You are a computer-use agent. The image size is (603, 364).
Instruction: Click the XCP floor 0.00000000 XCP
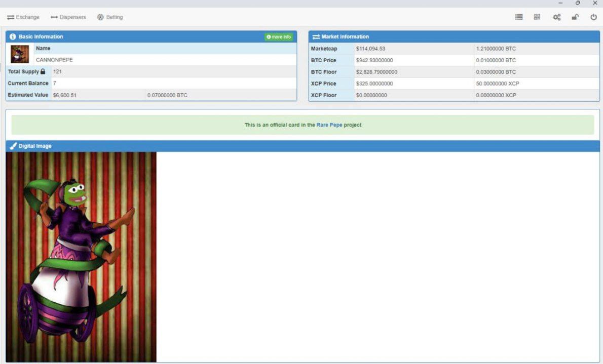click(x=496, y=95)
